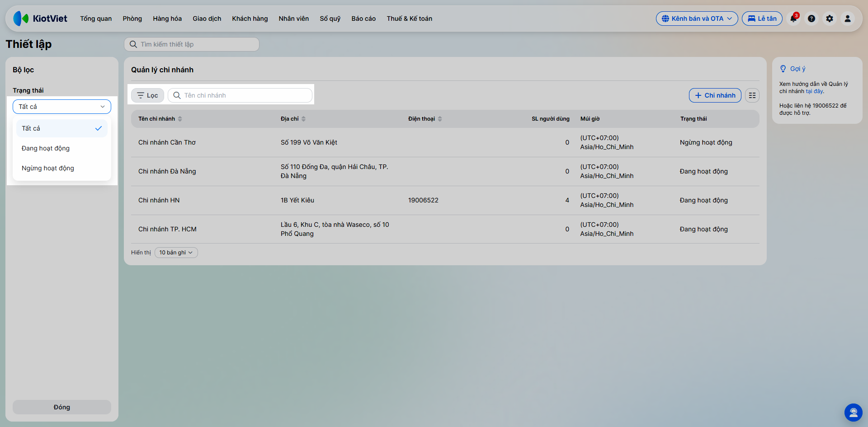This screenshot has width=868, height=427.
Task: Sort by Địa chỉ column
Action: pyautogui.click(x=293, y=119)
